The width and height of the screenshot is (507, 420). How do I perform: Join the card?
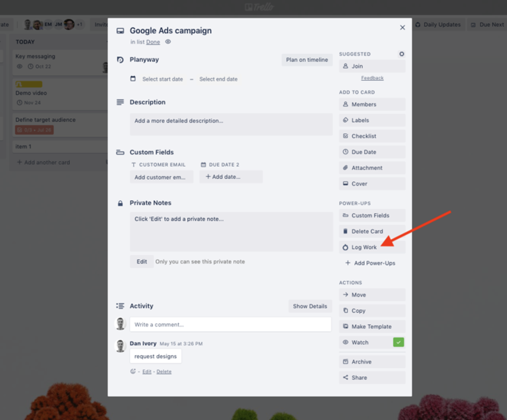(372, 66)
